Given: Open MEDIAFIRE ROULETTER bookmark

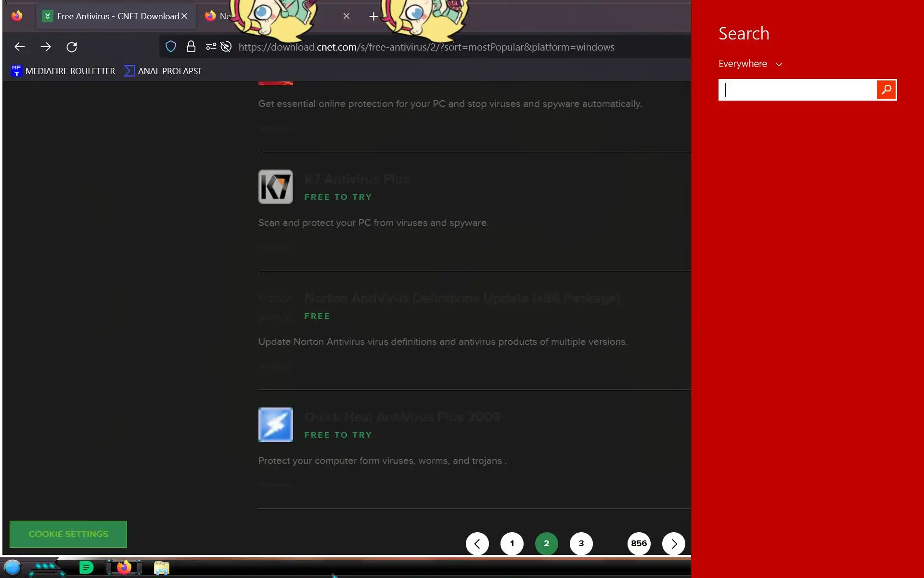Looking at the screenshot, I should click(x=63, y=71).
